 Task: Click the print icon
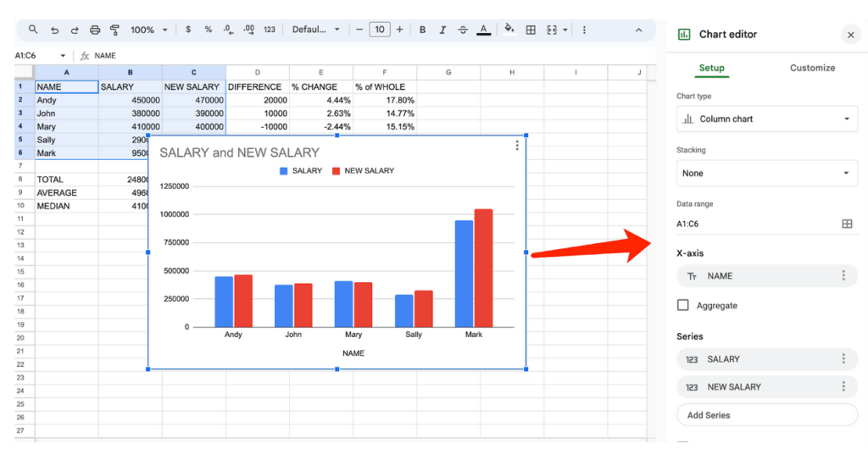tap(95, 30)
